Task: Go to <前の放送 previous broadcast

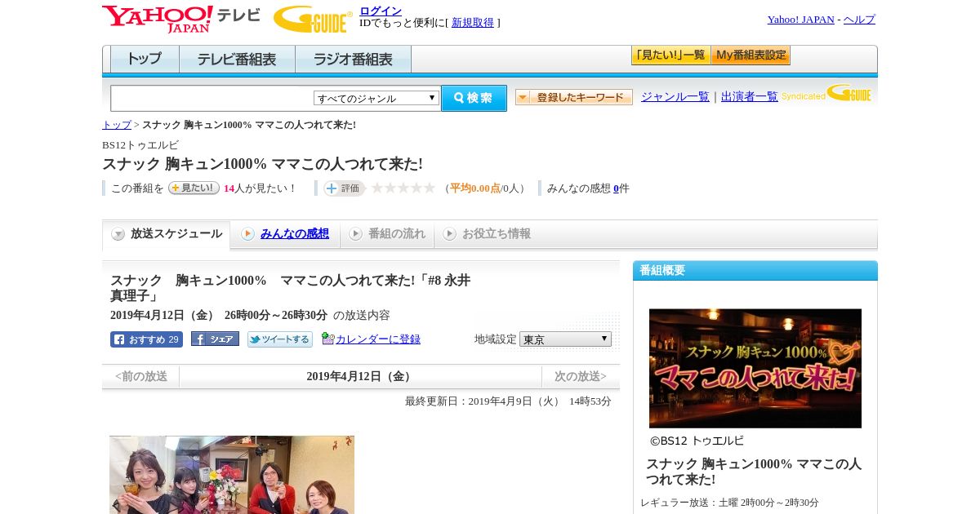Action: tap(141, 376)
